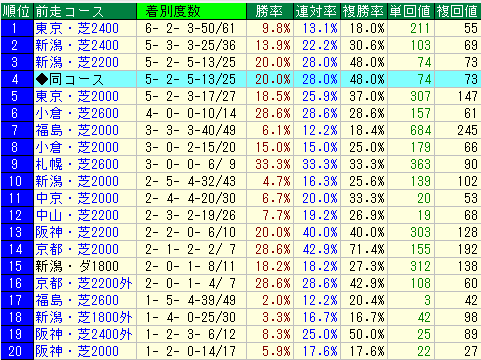The width and height of the screenshot is (481, 360).
Task: Click the 複回値 value 192
Action: click(x=468, y=249)
